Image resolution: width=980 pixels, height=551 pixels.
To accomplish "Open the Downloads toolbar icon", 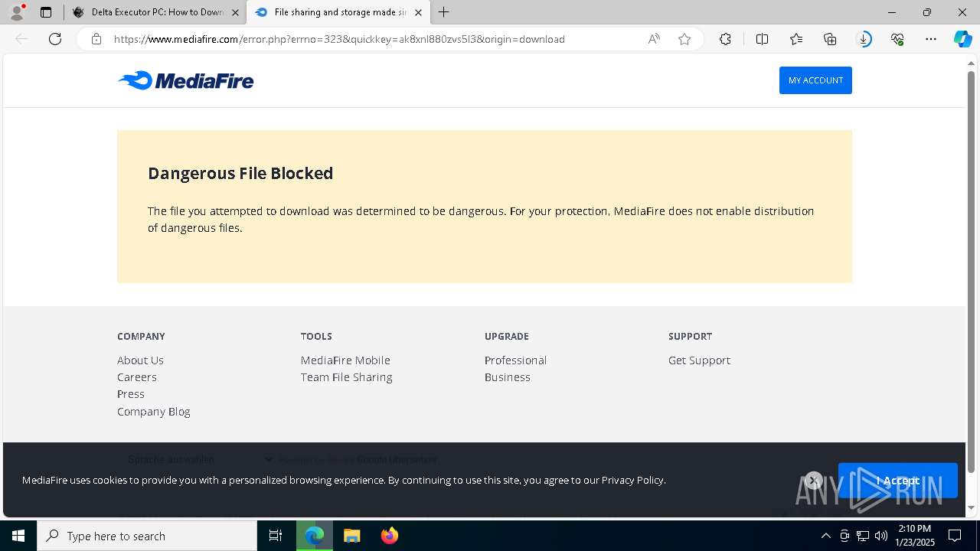I will tap(864, 39).
